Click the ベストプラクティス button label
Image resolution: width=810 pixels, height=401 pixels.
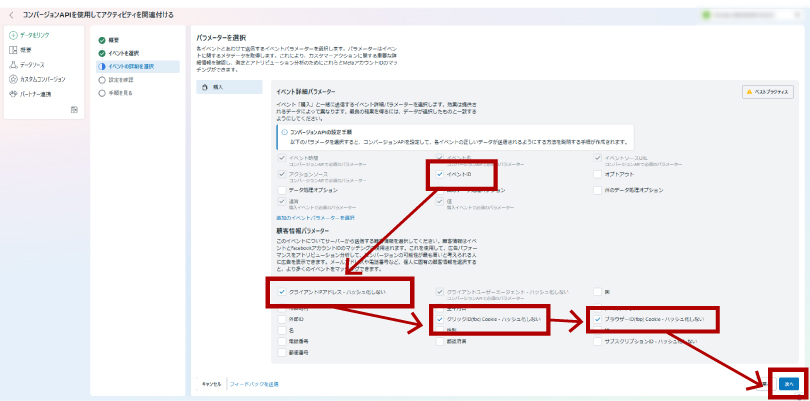tap(771, 92)
